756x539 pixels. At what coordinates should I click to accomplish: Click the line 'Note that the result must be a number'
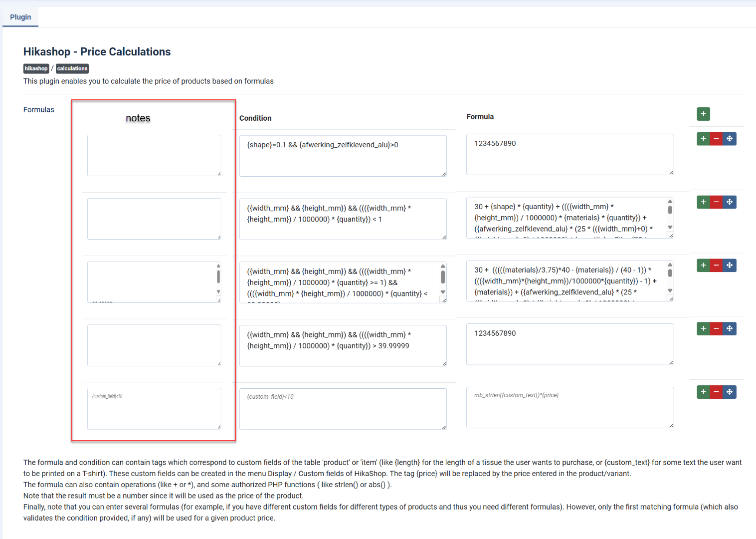click(x=163, y=496)
